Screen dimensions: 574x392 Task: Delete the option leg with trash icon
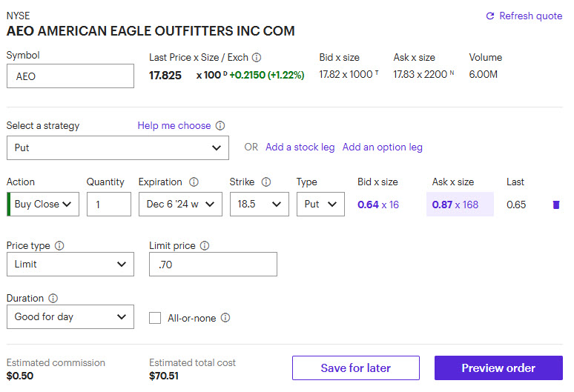coord(556,205)
